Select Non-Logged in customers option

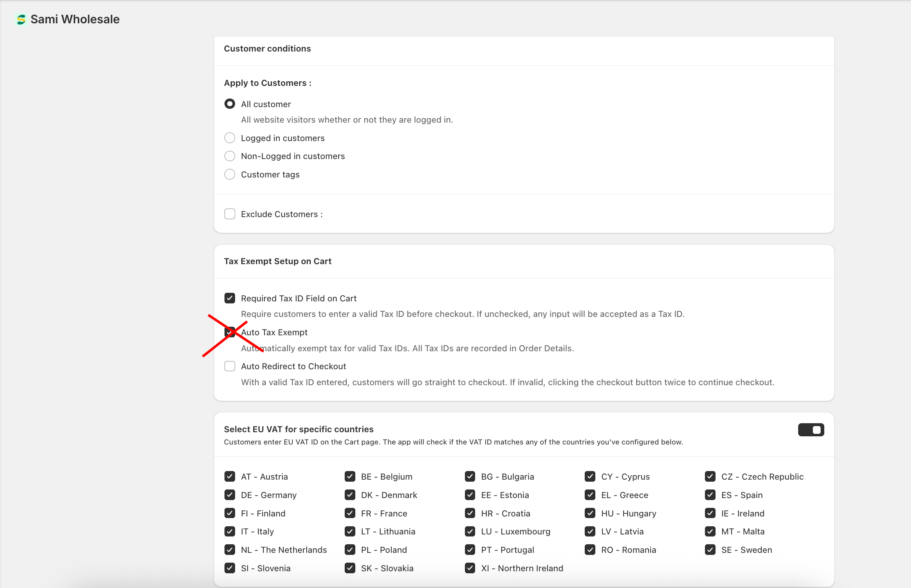tap(230, 156)
